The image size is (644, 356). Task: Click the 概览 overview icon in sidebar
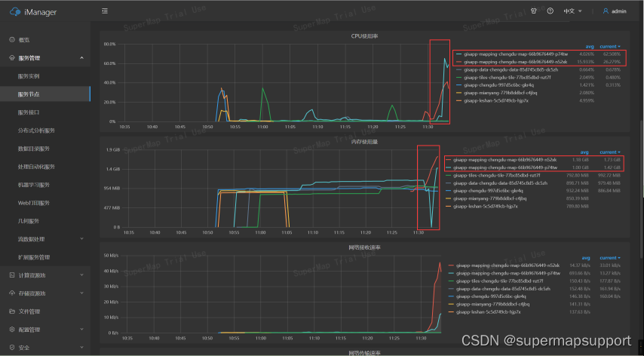[x=11, y=39]
